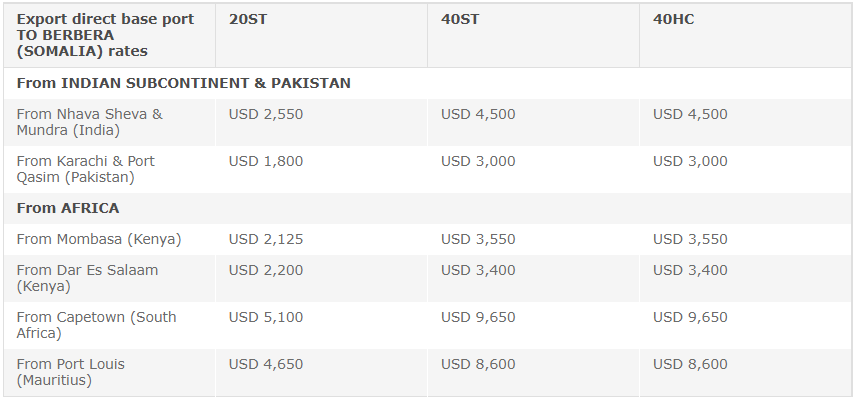Select the Nhava Sheva & Mundra row label
859x400 pixels.
tap(89, 122)
